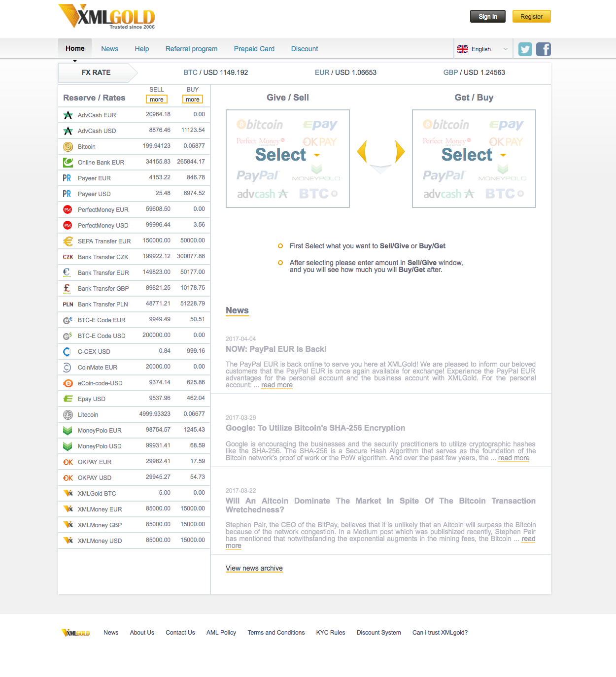
Task: Click the MoneyPolo EUR green icon
Action: (x=68, y=431)
